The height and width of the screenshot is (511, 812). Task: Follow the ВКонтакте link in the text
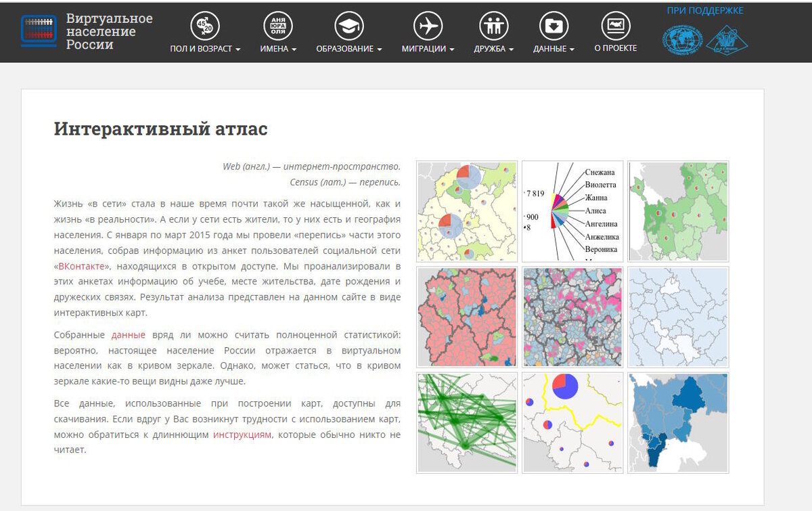81,266
